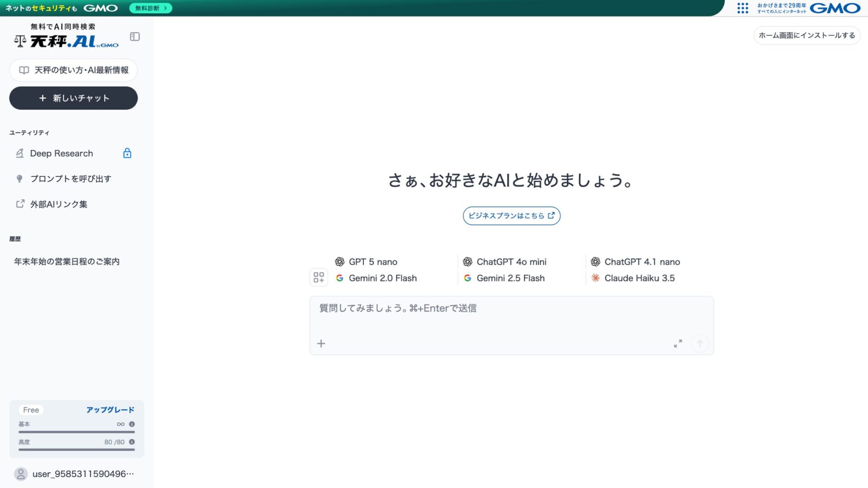Start a 新しいチャット conversation
The width and height of the screenshot is (868, 488).
pos(73,98)
